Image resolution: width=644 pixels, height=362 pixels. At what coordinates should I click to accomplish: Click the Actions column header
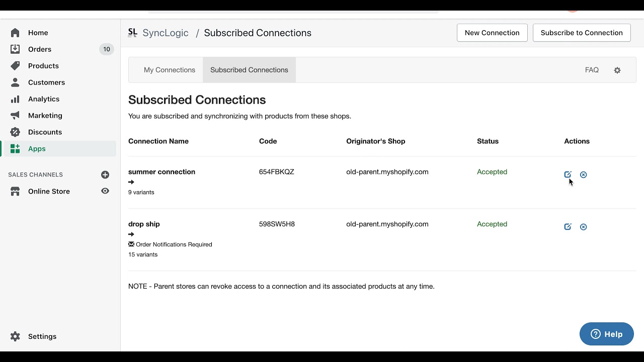click(577, 141)
